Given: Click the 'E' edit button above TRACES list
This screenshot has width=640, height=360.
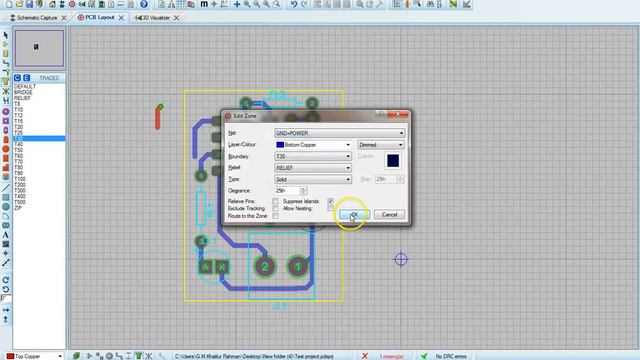Looking at the screenshot, I should tap(26, 78).
